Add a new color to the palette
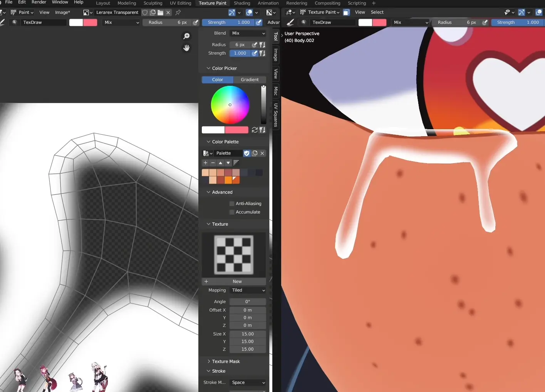This screenshot has width=545, height=392. (205, 163)
